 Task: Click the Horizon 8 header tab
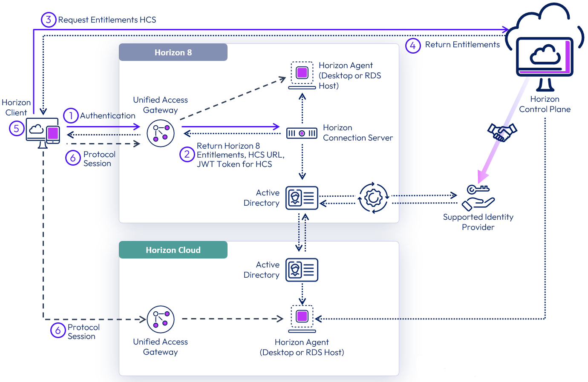(173, 52)
